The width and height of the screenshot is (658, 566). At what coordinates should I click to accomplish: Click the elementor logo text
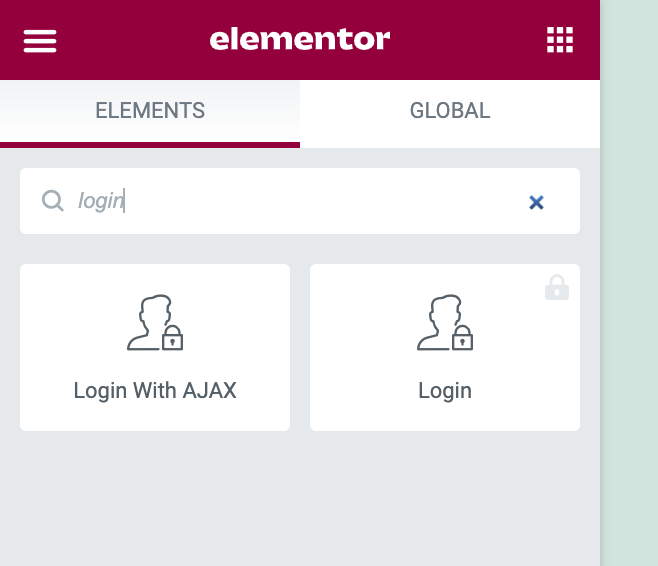300,39
